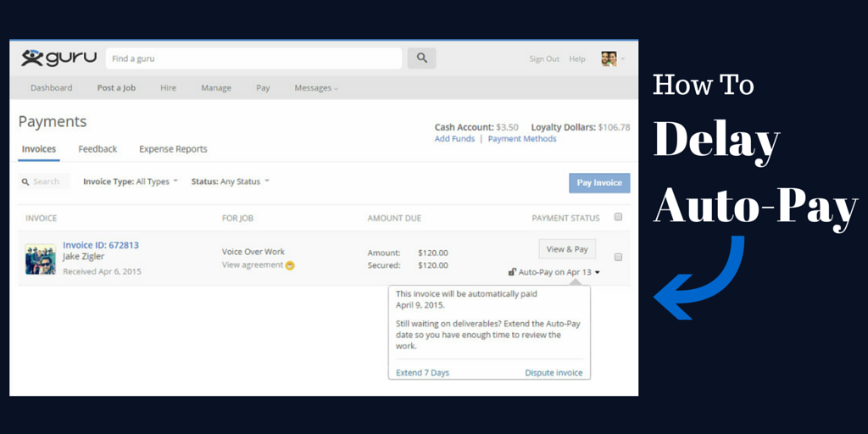Open the user avatar menu

[x=609, y=58]
